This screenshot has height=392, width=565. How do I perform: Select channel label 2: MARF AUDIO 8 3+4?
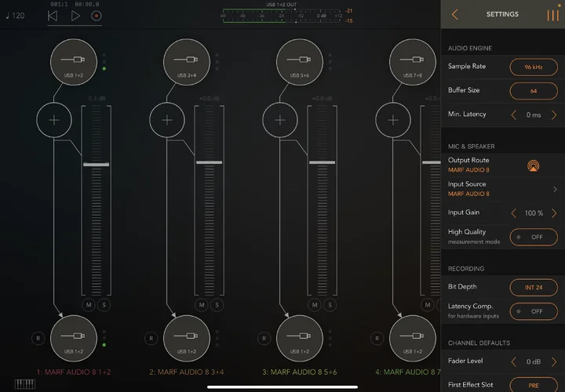click(x=187, y=372)
